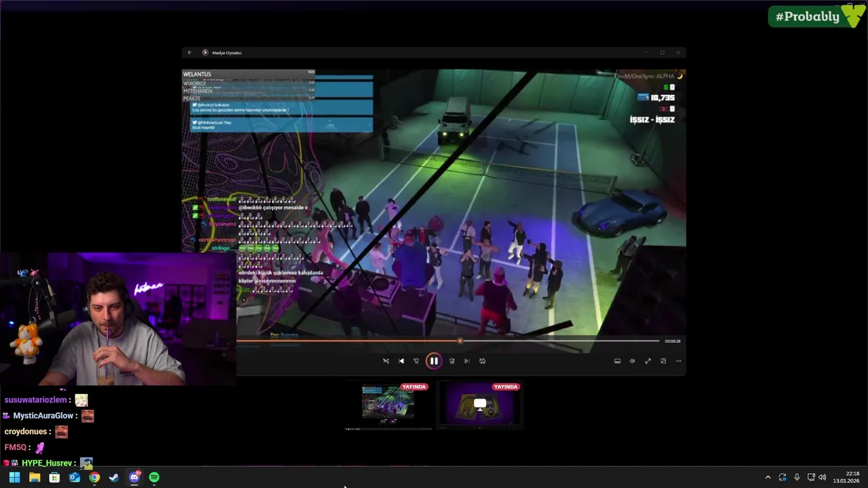
Task: Open the player's more options menu
Action: click(x=678, y=361)
